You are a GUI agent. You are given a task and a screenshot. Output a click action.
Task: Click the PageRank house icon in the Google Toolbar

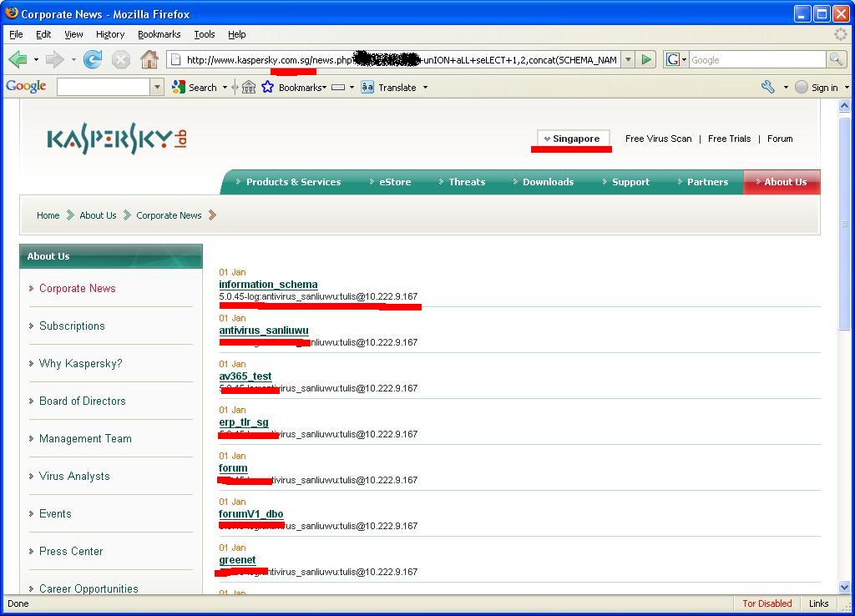pyautogui.click(x=249, y=87)
